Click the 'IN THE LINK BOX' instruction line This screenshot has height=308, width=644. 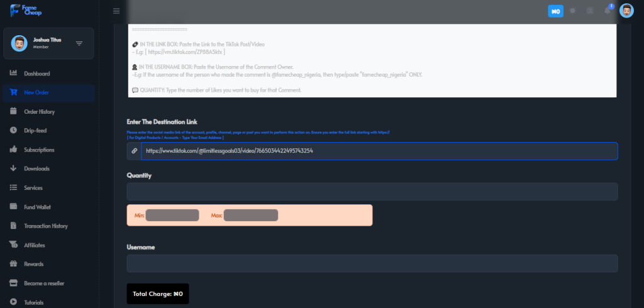[198, 44]
